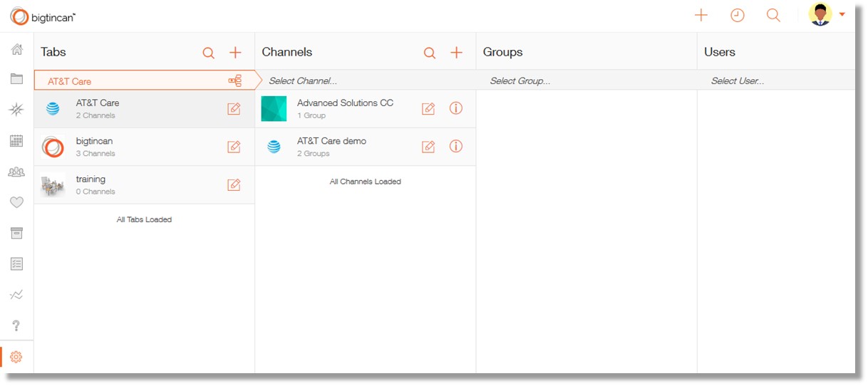Click the bigtincan logo
This screenshot has width=868, height=386.
43,16
